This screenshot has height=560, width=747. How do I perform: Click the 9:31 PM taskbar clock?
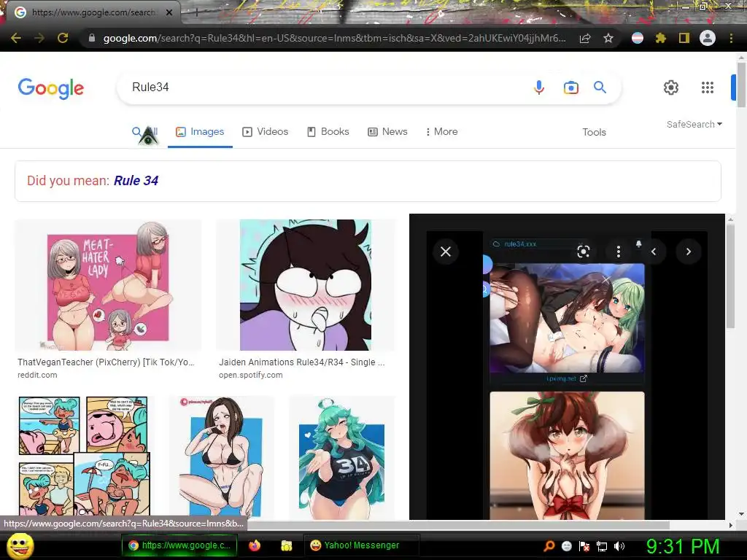pyautogui.click(x=683, y=546)
